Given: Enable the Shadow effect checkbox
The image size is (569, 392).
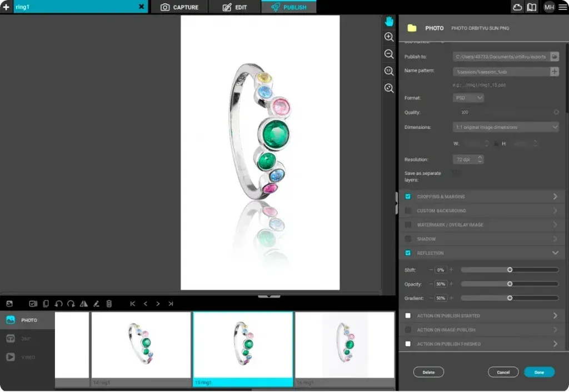Looking at the screenshot, I should [408, 239].
